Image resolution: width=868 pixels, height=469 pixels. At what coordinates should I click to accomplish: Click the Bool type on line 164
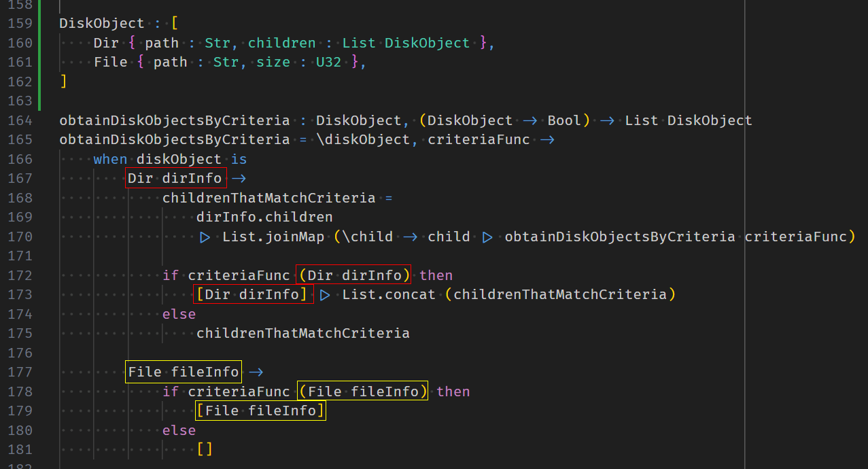coord(564,120)
